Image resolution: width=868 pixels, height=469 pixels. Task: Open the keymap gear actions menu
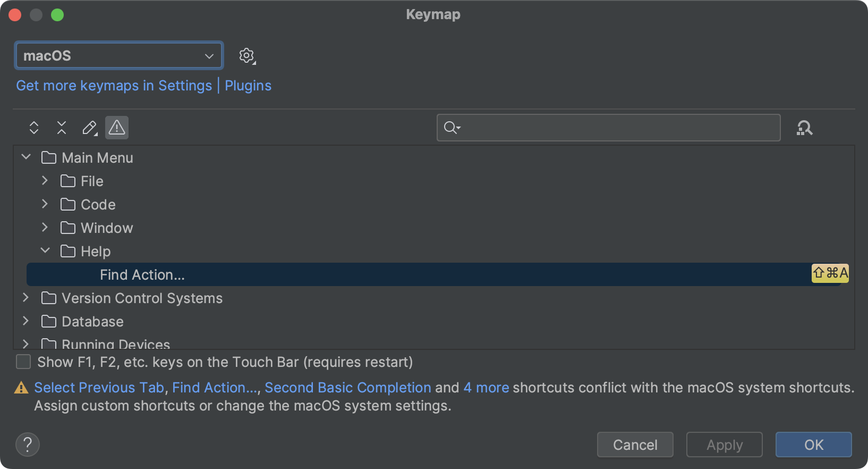pos(246,56)
